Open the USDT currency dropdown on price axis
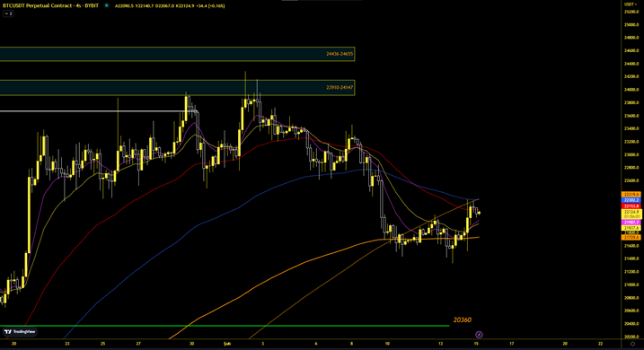This screenshot has width=644, height=350. (631, 4)
